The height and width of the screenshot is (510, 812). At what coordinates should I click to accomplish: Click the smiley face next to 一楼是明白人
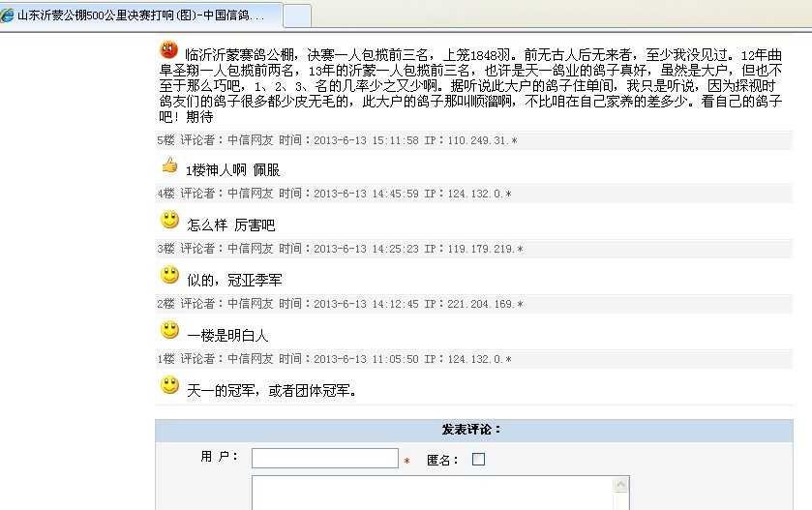(x=169, y=330)
